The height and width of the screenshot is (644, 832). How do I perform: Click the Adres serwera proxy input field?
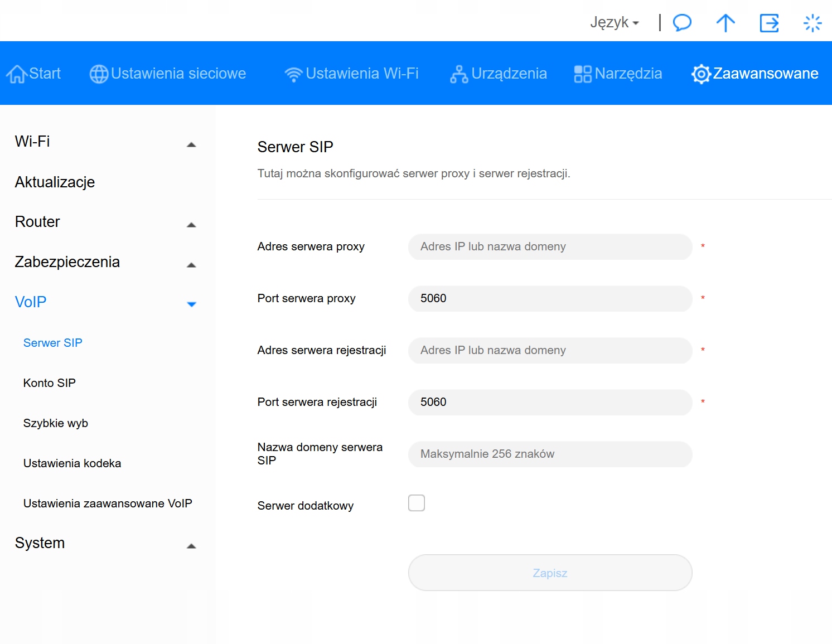550,246
